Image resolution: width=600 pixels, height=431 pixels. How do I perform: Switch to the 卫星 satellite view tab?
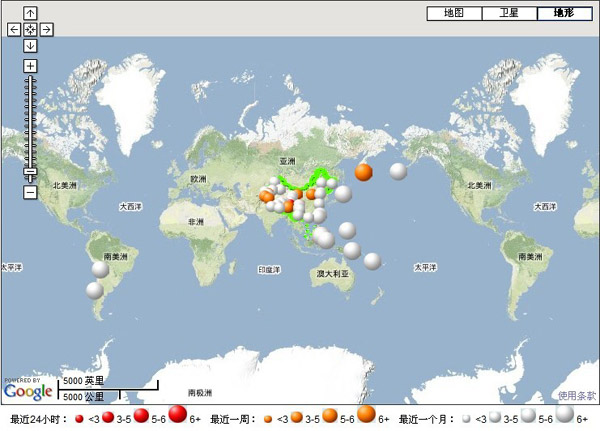click(x=509, y=13)
